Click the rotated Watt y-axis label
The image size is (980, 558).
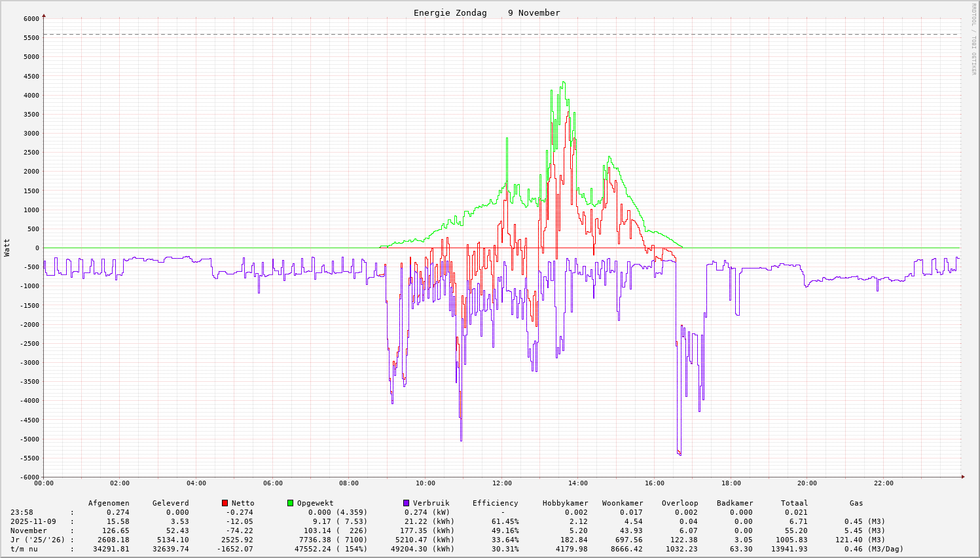point(7,248)
